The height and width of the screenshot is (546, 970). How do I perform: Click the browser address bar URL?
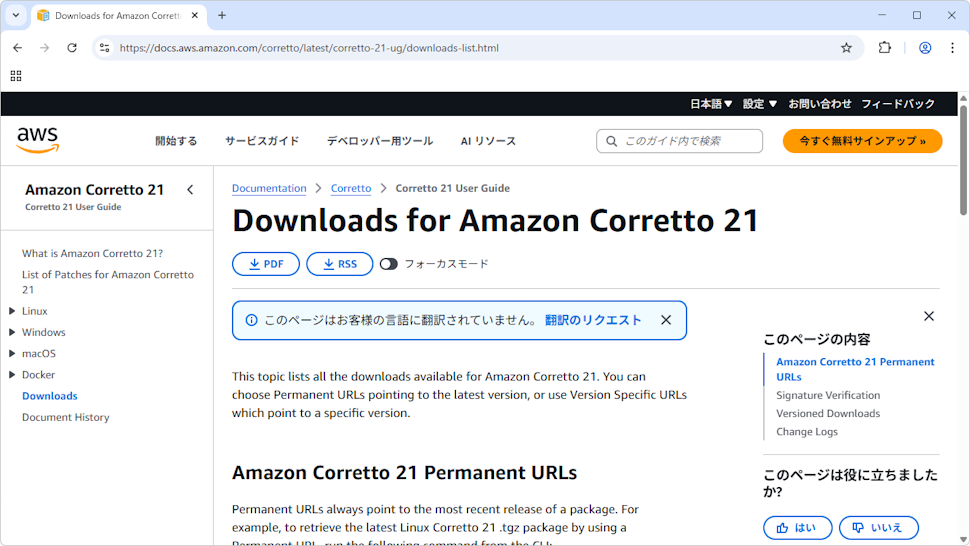[309, 48]
